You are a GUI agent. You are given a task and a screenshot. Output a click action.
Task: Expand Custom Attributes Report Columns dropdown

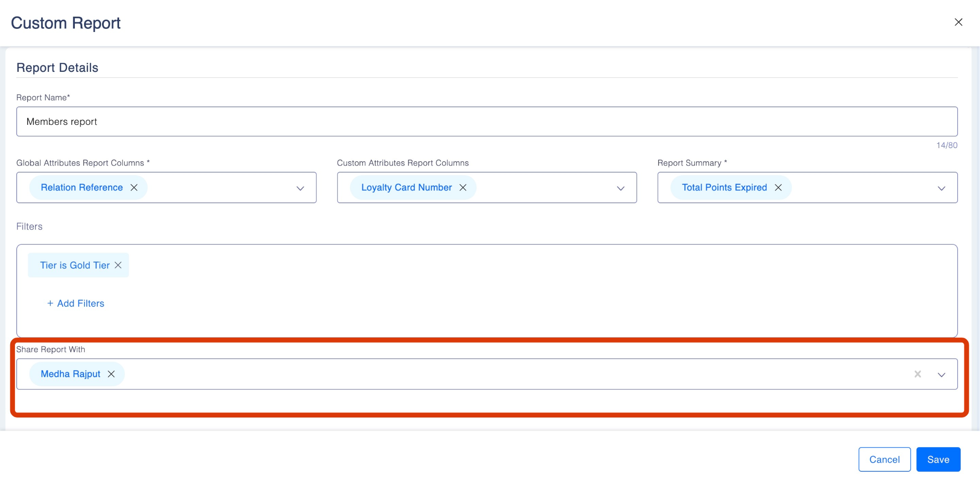[620, 188]
